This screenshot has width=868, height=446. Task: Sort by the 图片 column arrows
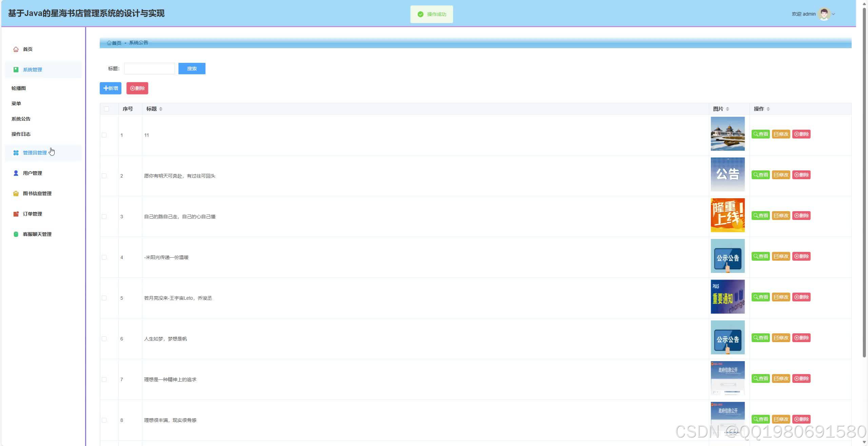[727, 109]
